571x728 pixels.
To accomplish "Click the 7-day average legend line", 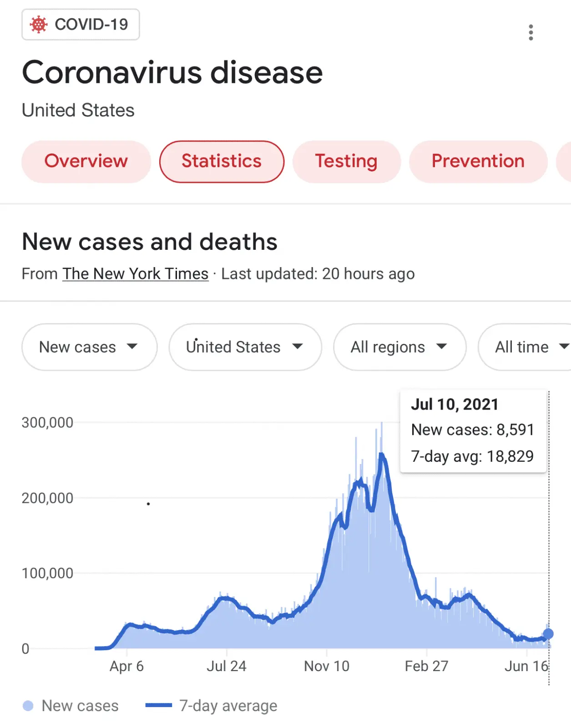I will pyautogui.click(x=158, y=706).
